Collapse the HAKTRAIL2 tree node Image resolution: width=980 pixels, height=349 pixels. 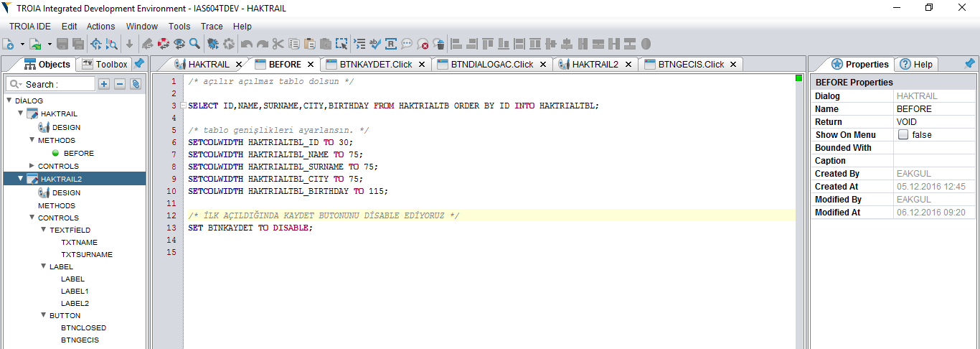pos(20,179)
